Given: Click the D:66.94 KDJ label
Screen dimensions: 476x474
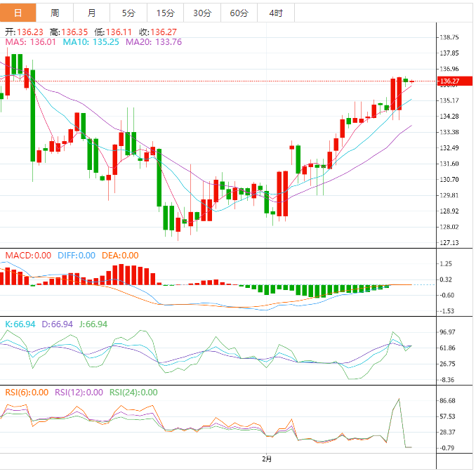Looking at the screenshot, I should pos(57,324).
